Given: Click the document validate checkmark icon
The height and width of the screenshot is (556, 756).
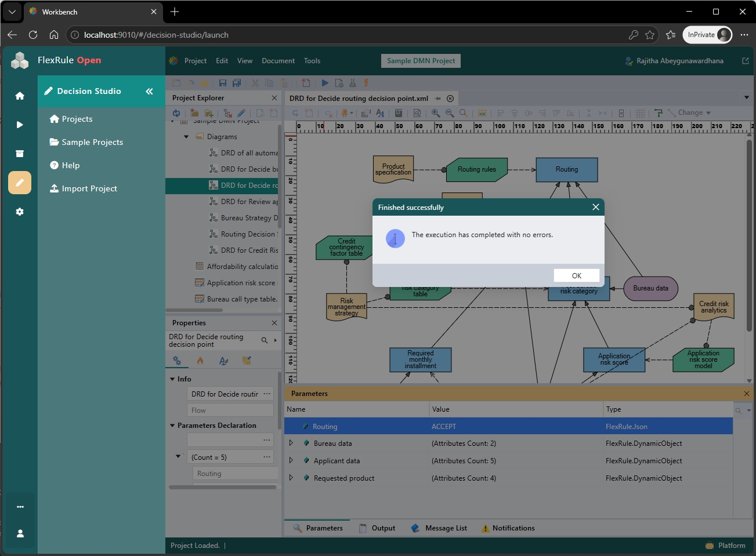Looking at the screenshot, I should tap(339, 83).
